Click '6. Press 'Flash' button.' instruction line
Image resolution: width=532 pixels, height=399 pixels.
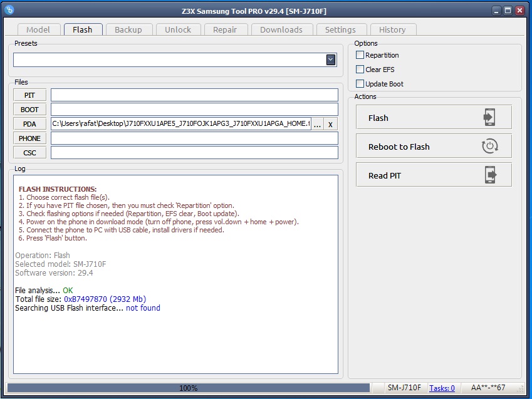(53, 238)
